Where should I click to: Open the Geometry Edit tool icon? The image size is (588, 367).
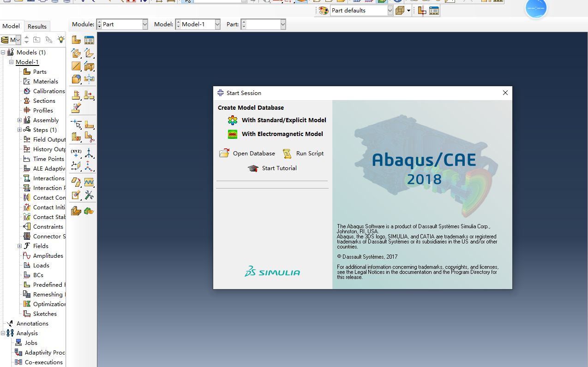(x=76, y=195)
